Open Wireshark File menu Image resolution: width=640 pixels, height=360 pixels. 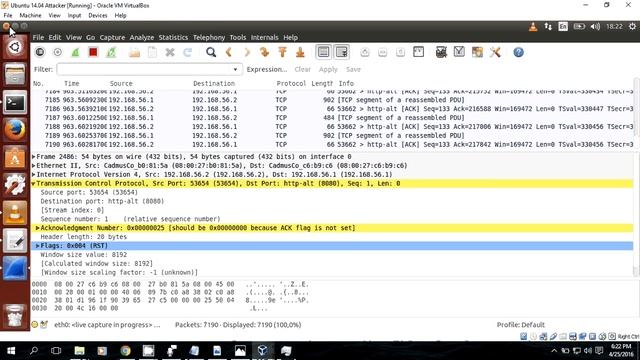pos(38,38)
